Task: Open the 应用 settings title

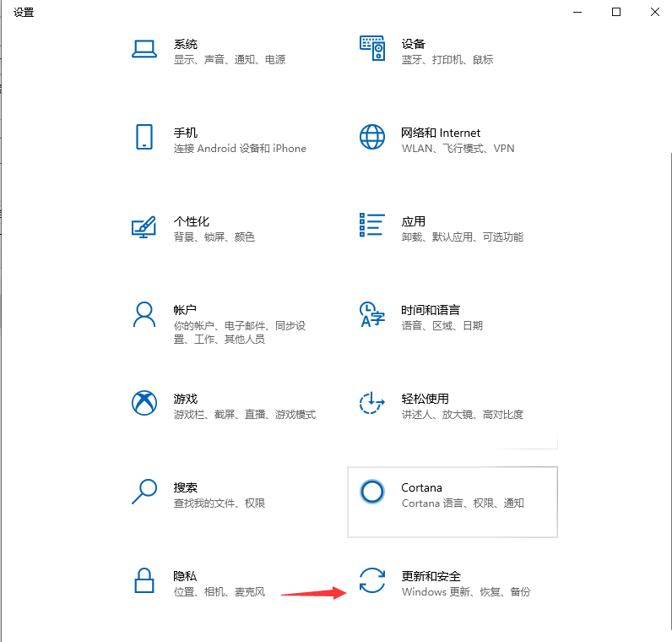Action: point(413,221)
